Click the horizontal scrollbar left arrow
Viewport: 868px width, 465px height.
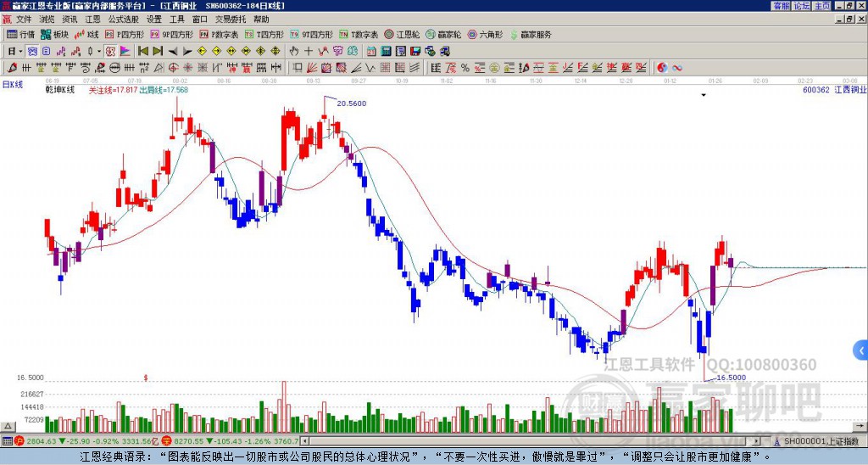tap(304, 441)
